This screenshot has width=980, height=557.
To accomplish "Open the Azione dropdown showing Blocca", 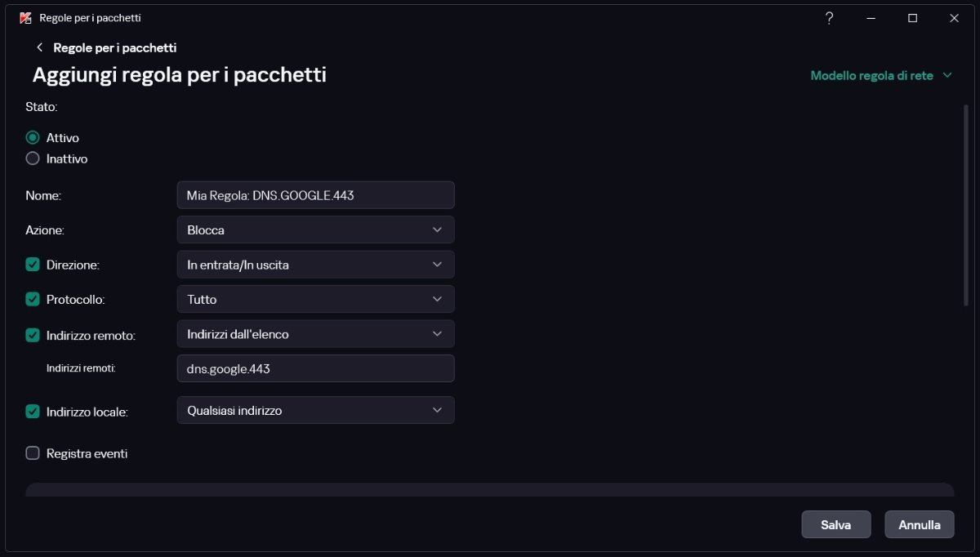I will (x=315, y=230).
